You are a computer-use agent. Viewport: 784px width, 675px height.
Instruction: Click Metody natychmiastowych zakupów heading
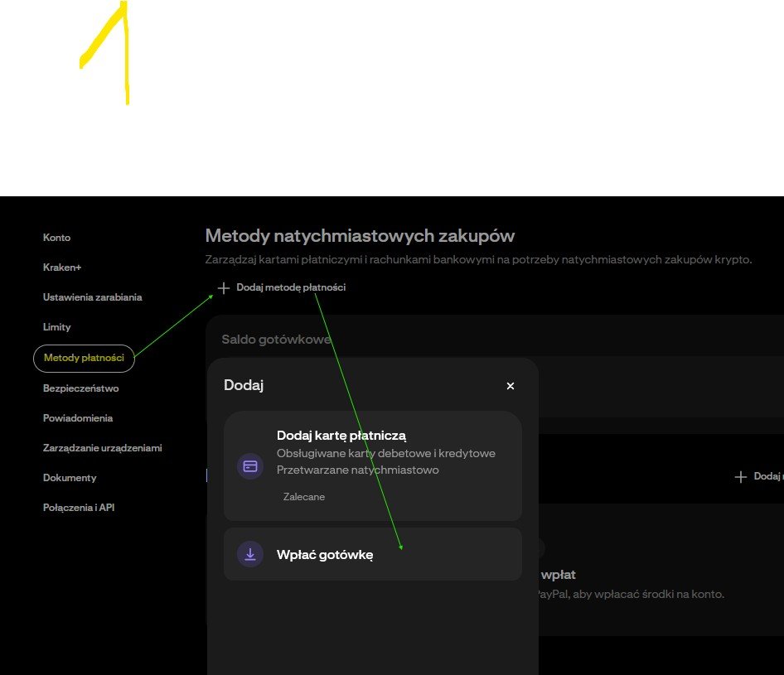360,236
